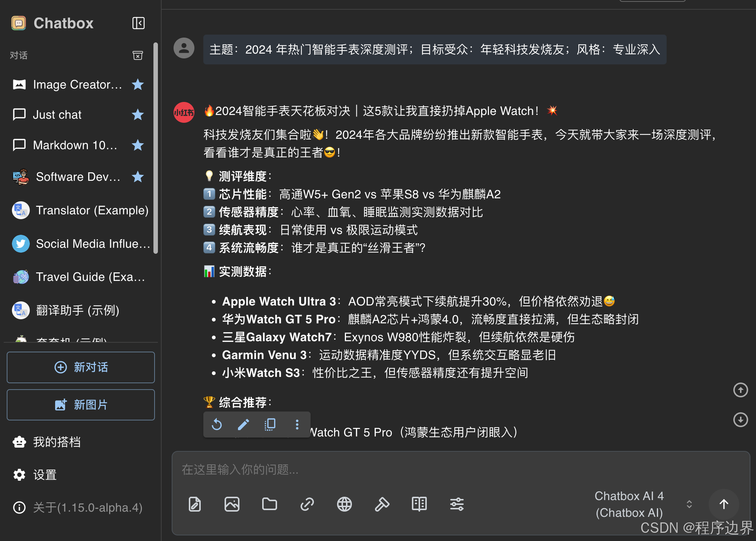Focus the question input field
This screenshot has height=541, width=756.
[461, 470]
